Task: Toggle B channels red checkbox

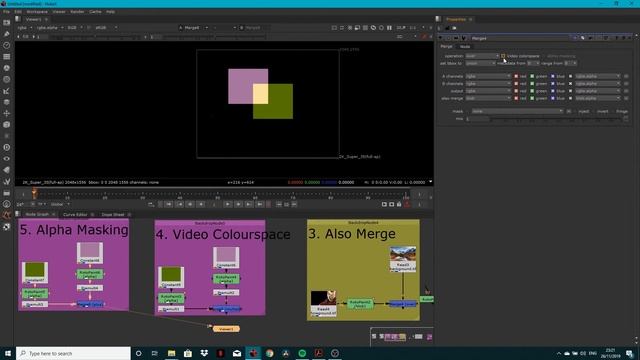Action: (x=516, y=84)
